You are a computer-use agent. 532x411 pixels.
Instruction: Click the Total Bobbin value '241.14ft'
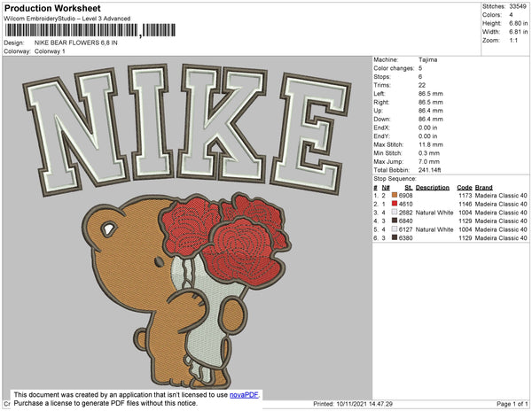point(429,170)
